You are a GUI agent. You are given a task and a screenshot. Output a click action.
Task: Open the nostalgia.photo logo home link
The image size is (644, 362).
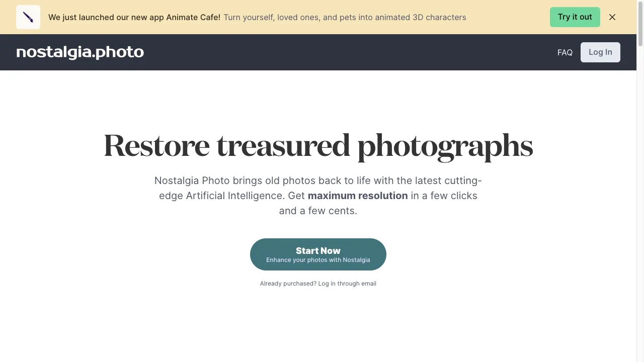click(80, 52)
